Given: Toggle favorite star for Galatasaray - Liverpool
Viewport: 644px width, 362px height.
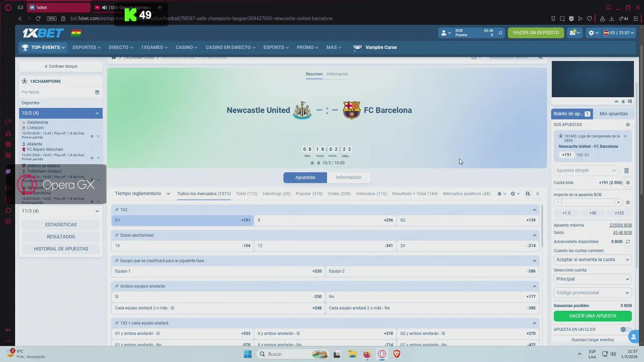Looking at the screenshot, I should (92, 136).
